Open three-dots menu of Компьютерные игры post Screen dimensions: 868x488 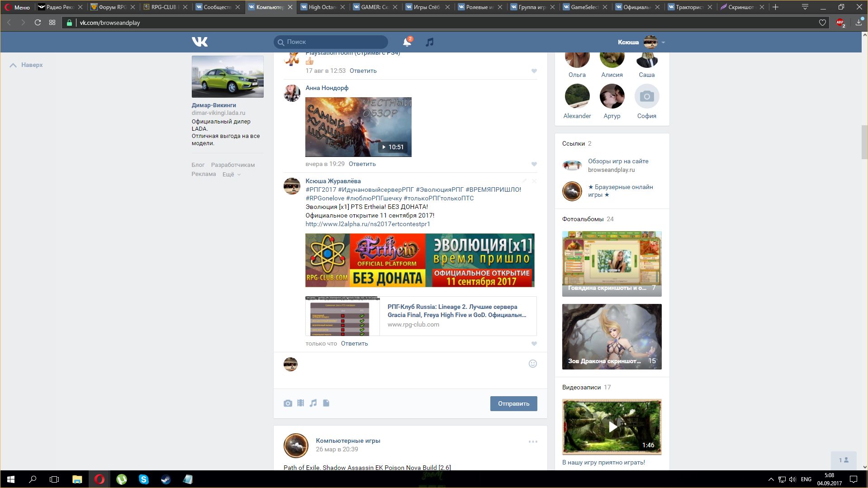click(533, 441)
